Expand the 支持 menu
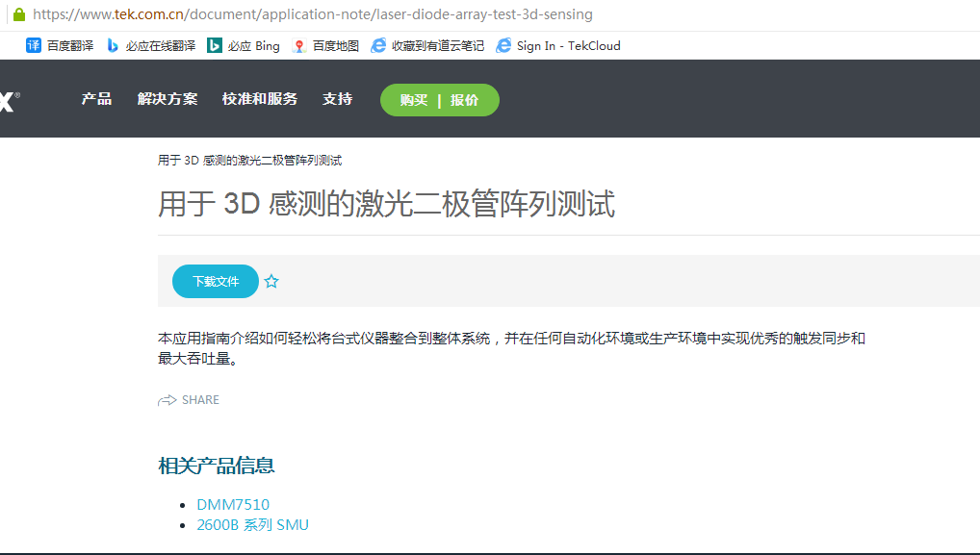The width and height of the screenshot is (980, 555). point(337,99)
